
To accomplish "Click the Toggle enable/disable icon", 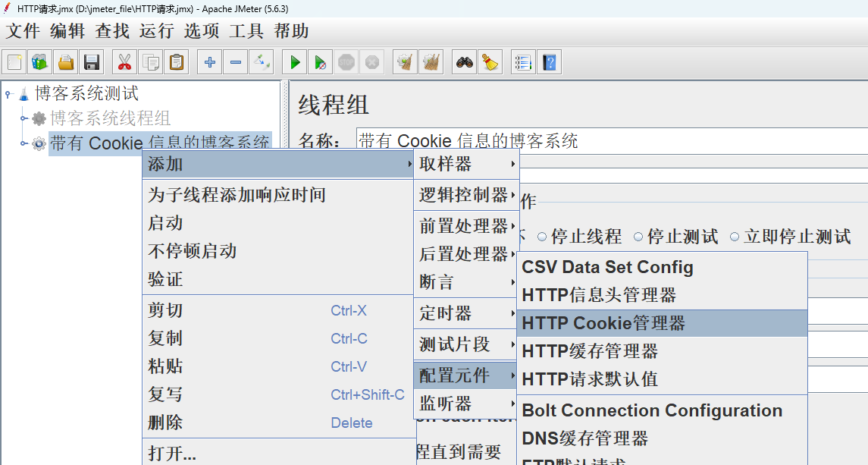I will (262, 62).
